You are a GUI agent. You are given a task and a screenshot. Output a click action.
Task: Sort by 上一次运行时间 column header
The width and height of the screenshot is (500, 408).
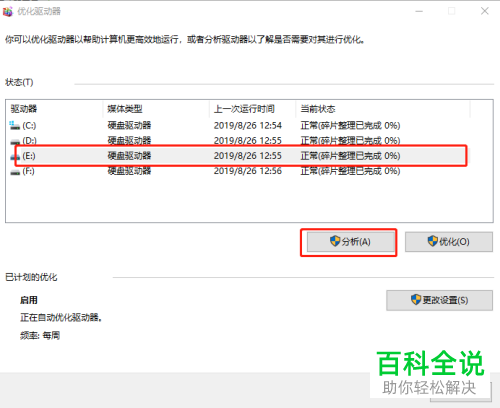(x=244, y=109)
